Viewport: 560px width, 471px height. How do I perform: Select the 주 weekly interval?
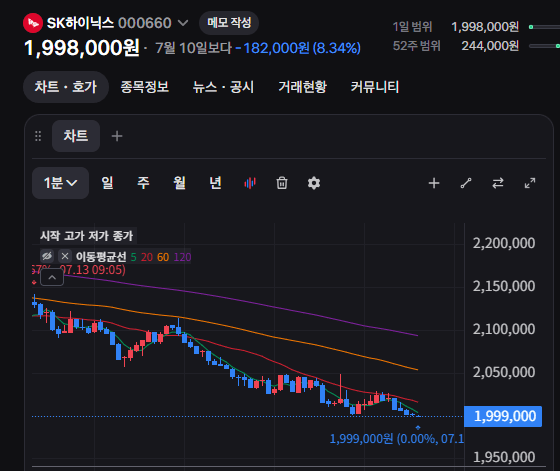click(x=143, y=183)
